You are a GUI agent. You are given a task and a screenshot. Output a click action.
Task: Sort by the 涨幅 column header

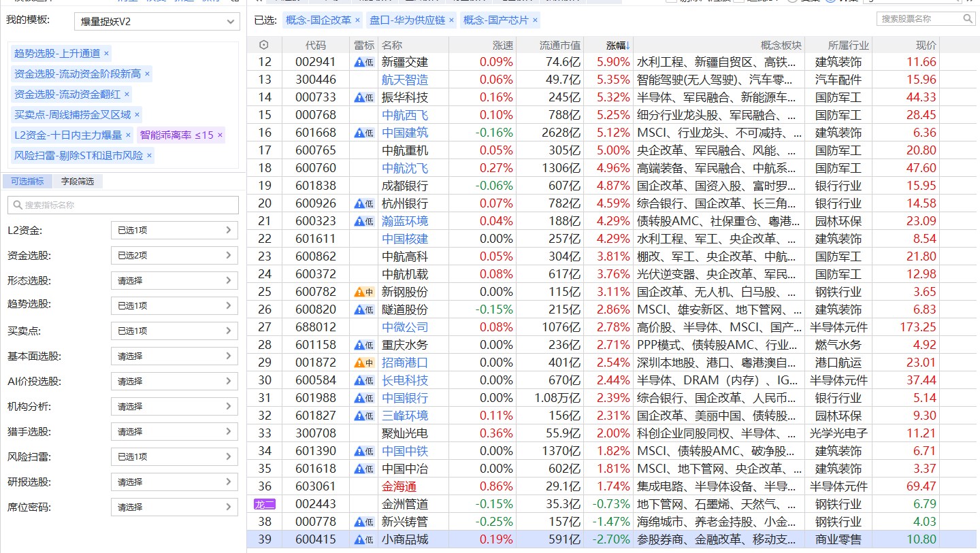click(x=618, y=46)
